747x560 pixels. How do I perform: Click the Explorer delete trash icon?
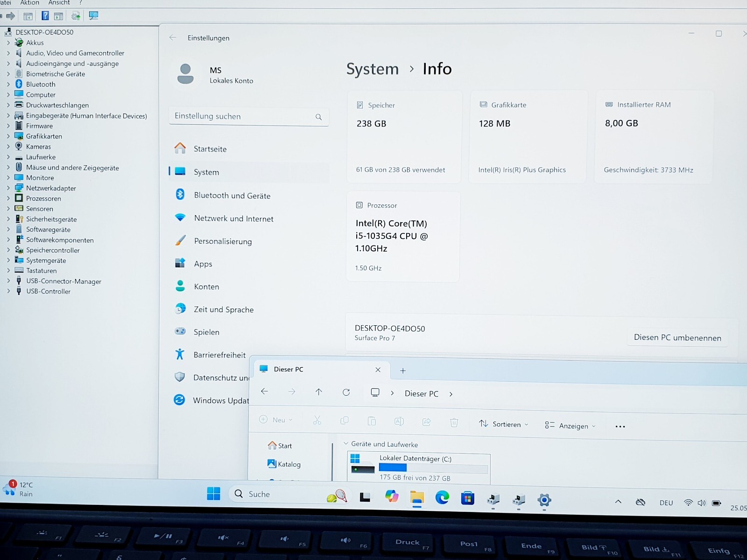point(454,423)
